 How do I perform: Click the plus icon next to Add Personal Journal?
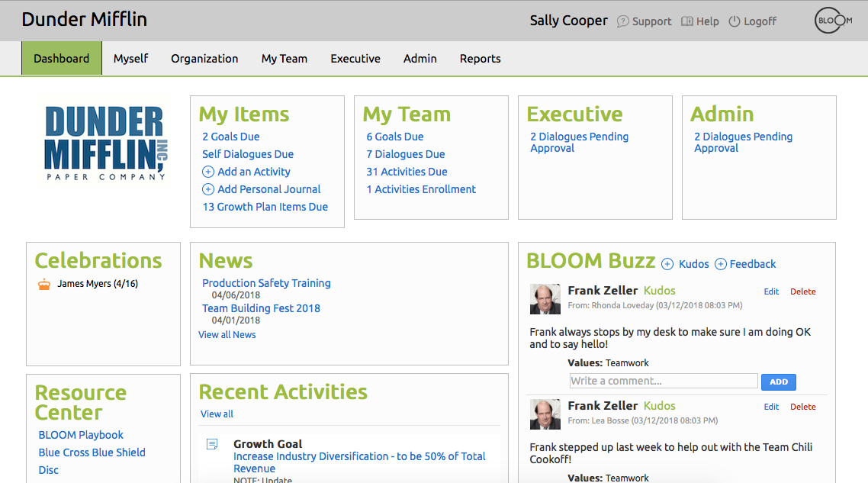pyautogui.click(x=207, y=189)
